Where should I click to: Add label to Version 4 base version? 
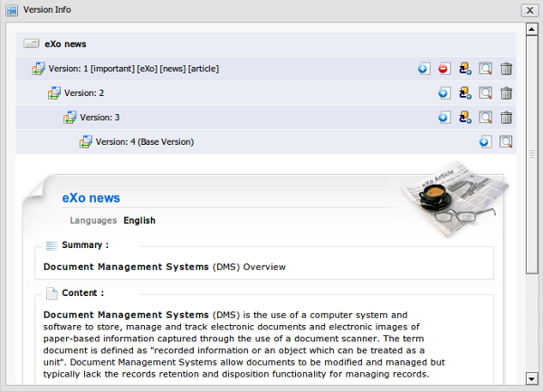pyautogui.click(x=485, y=141)
